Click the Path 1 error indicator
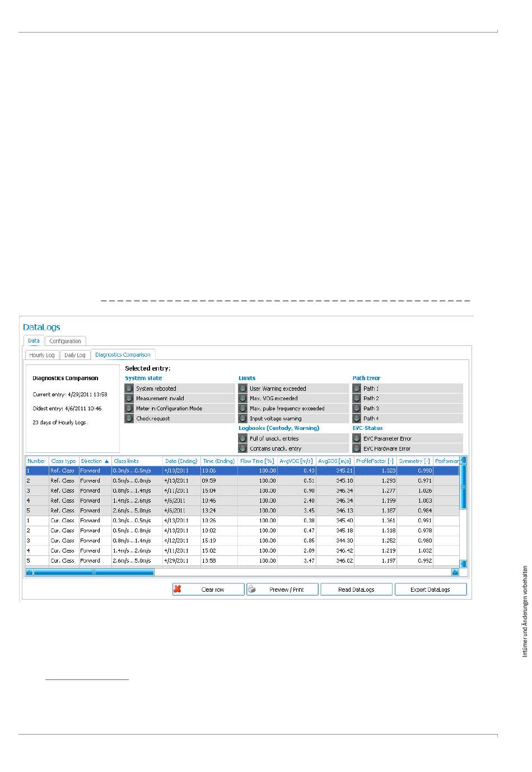This screenshot has width=532, height=772. click(x=357, y=389)
